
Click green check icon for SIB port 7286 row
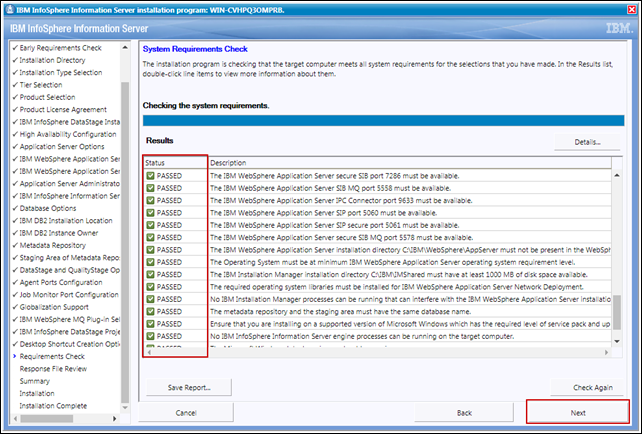pos(150,176)
